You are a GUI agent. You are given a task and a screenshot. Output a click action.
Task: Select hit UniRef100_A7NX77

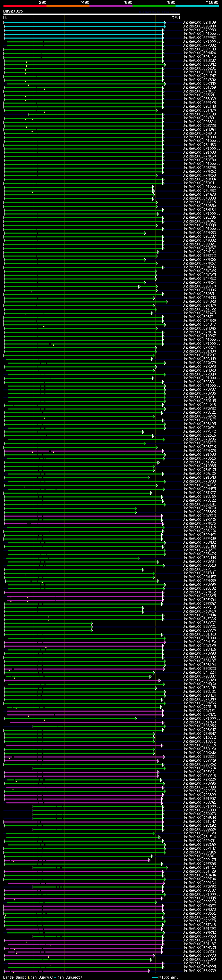pyautogui.click(x=199, y=91)
